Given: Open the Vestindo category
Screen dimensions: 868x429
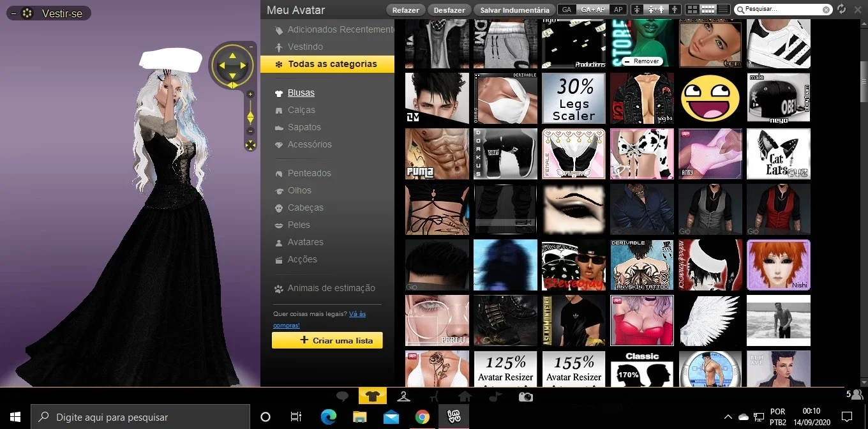Looking at the screenshot, I should (x=299, y=47).
